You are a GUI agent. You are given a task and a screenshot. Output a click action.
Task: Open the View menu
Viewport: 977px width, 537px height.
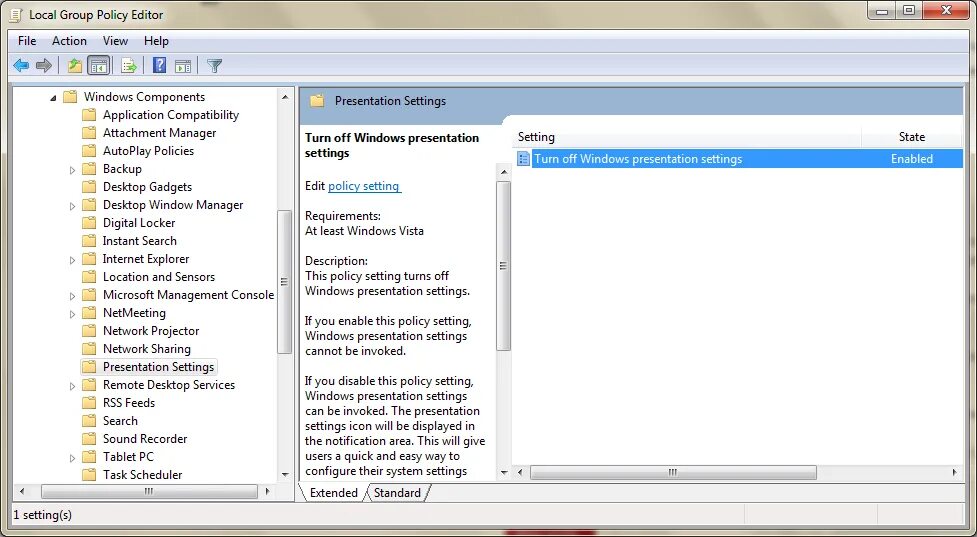(x=115, y=41)
